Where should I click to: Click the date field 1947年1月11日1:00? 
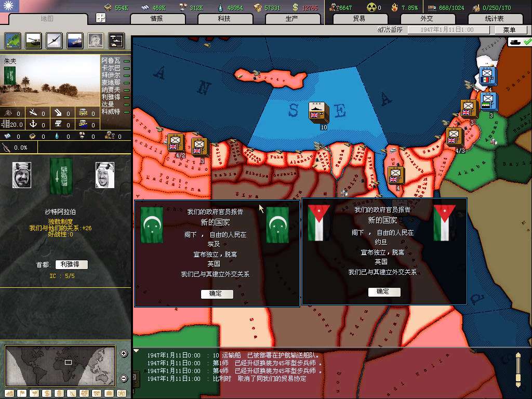[x=448, y=30]
